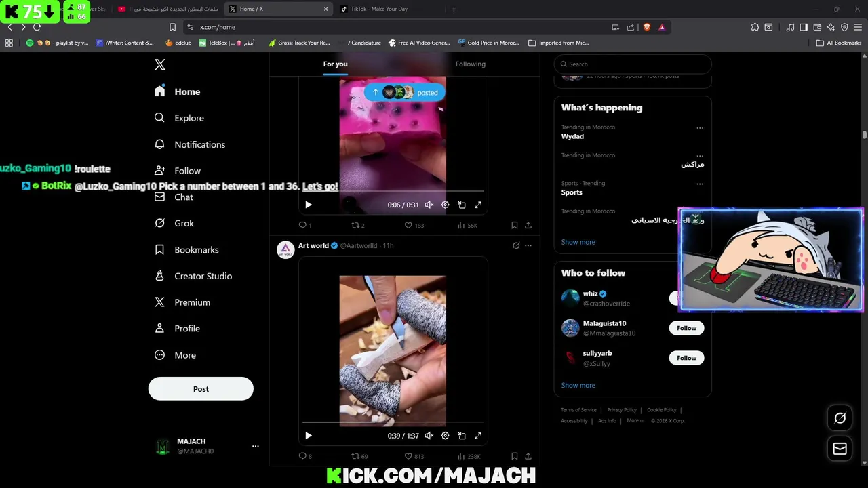Open the Explore page

179,118
